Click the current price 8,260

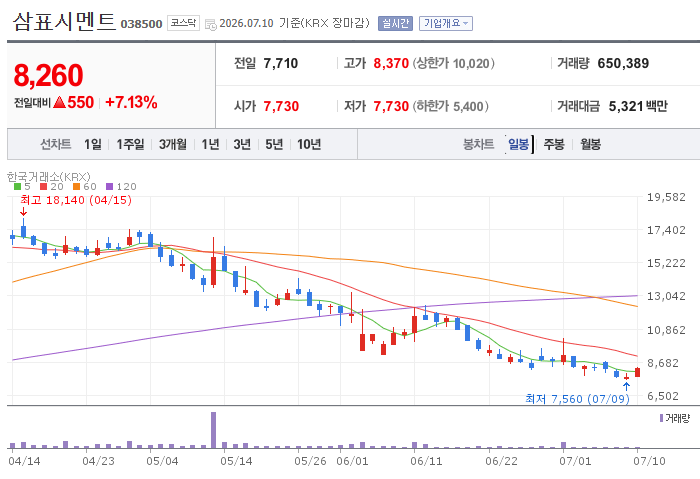pos(48,75)
